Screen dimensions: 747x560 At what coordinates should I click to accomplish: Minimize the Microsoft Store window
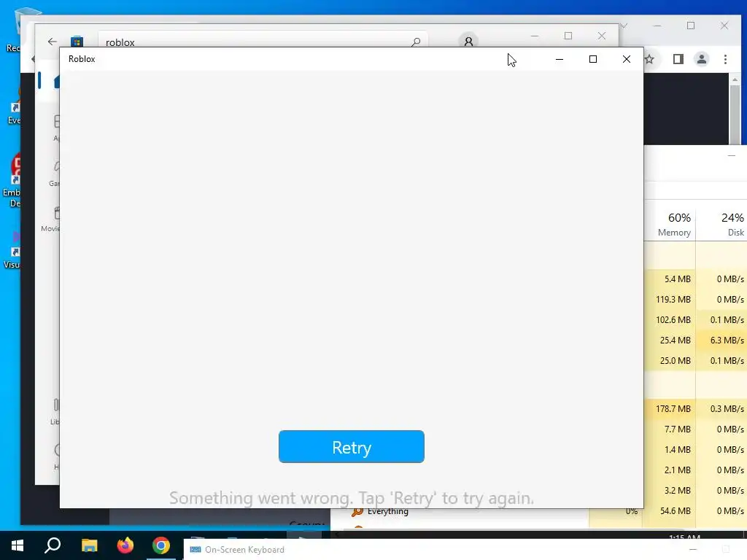click(x=535, y=36)
